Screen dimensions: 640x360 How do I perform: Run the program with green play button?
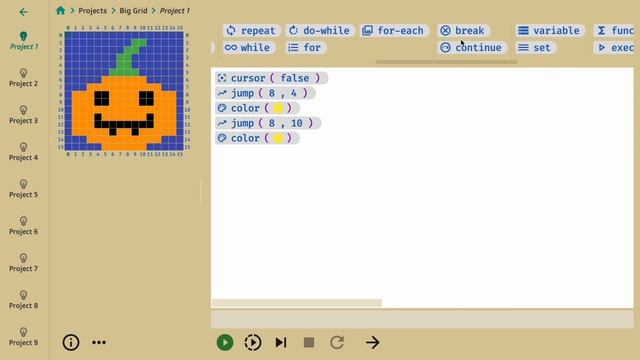tap(225, 342)
